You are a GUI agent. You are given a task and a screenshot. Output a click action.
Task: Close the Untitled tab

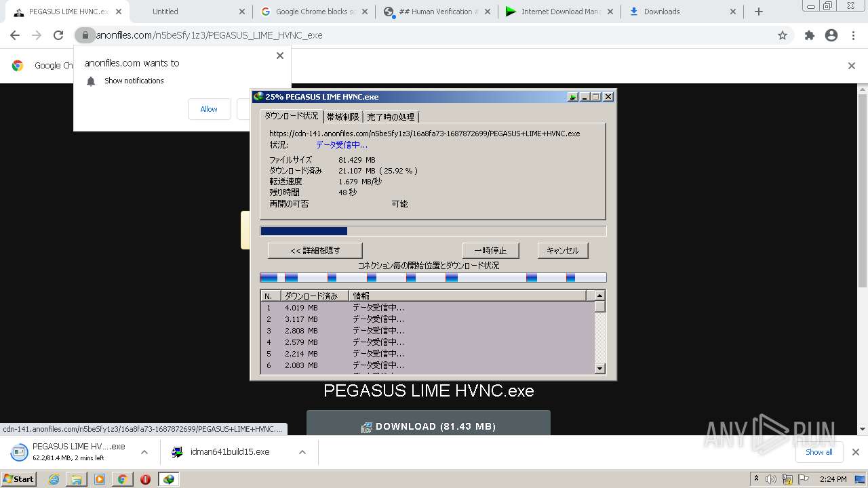click(242, 12)
